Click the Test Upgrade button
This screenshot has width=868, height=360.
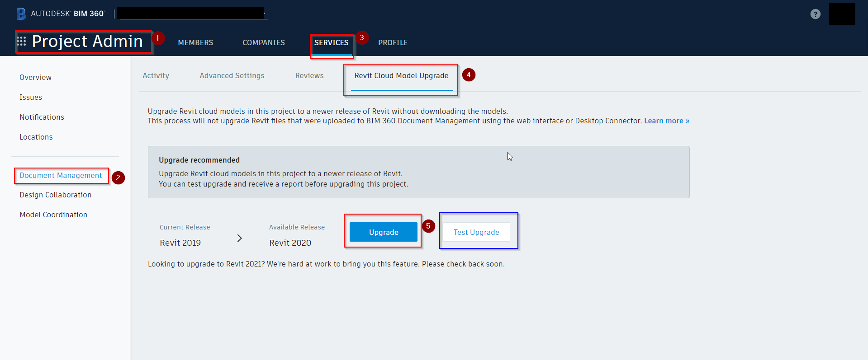(476, 232)
